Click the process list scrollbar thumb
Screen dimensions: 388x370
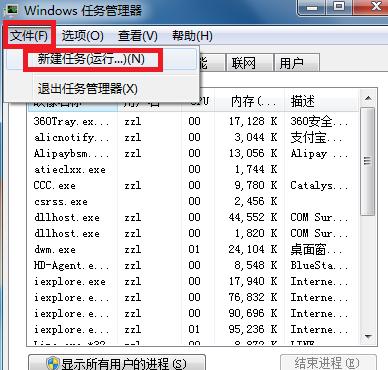click(x=368, y=162)
